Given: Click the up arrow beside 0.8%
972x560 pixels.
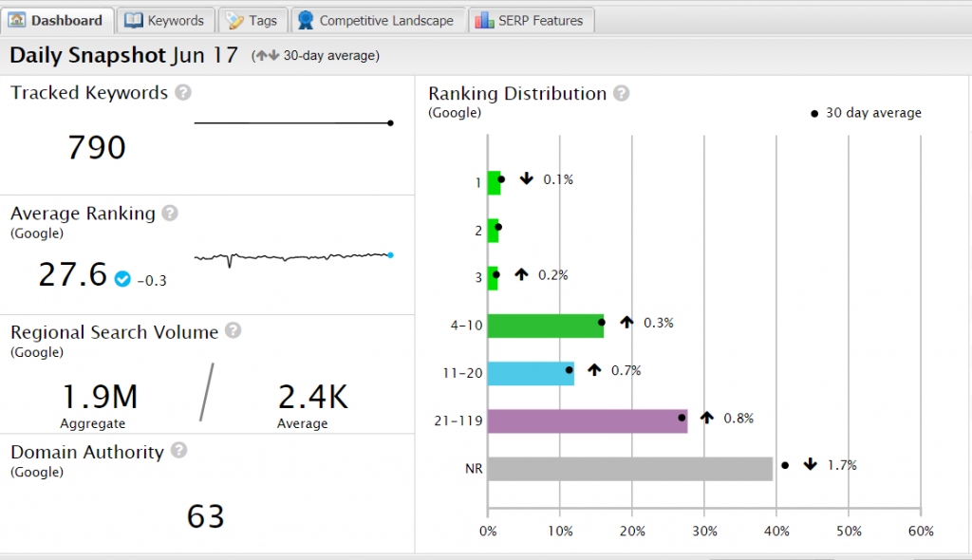Looking at the screenshot, I should point(706,418).
